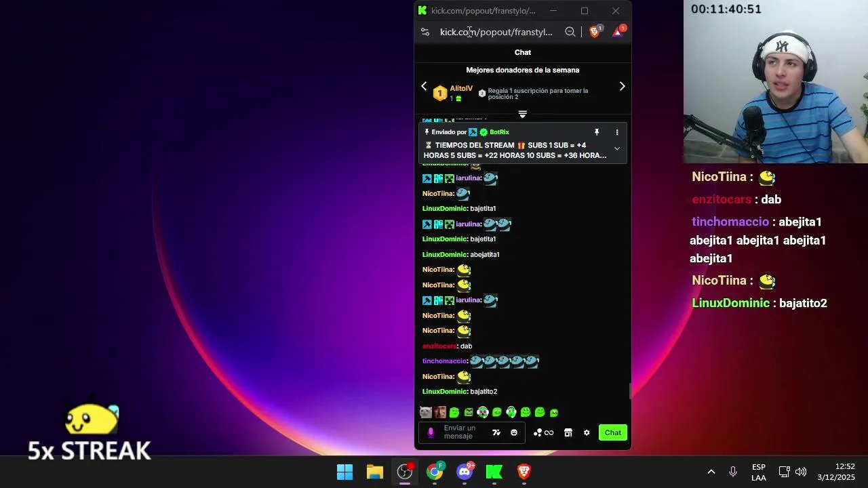The image size is (868, 488).
Task: Open the 7TV emote menu icon
Action: click(x=496, y=432)
